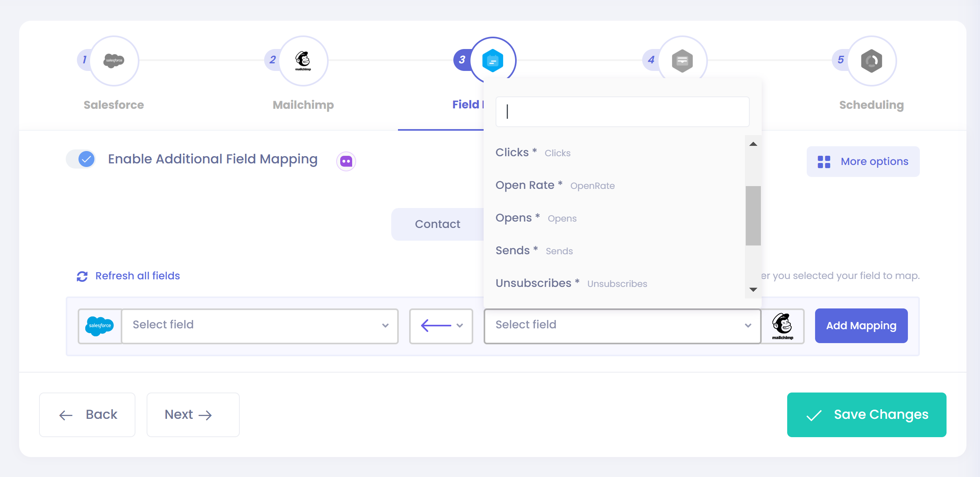Click the More options button
The image size is (980, 477).
[863, 161]
